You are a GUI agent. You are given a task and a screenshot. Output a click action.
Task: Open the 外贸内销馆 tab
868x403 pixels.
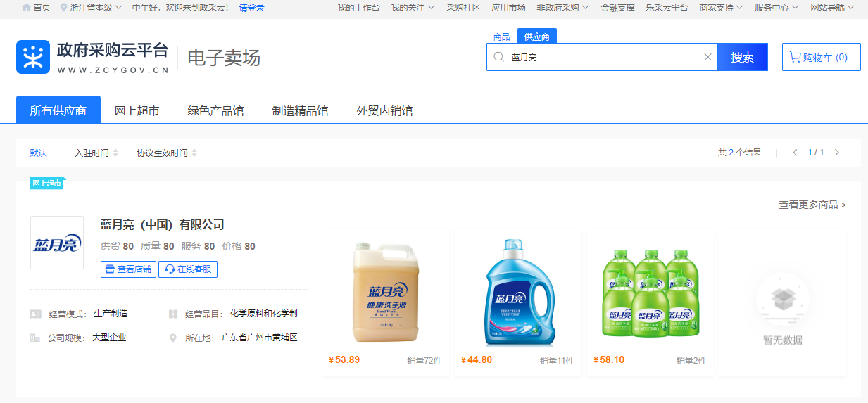(384, 110)
